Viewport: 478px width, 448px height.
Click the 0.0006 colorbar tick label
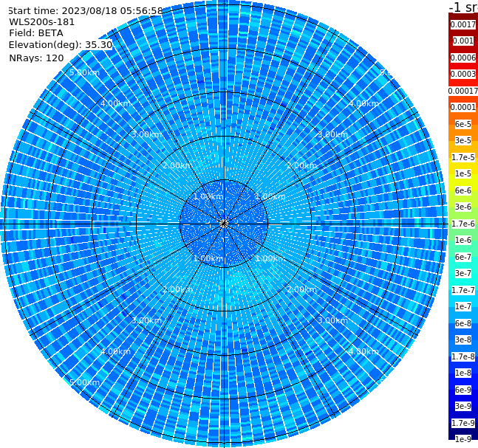point(463,58)
